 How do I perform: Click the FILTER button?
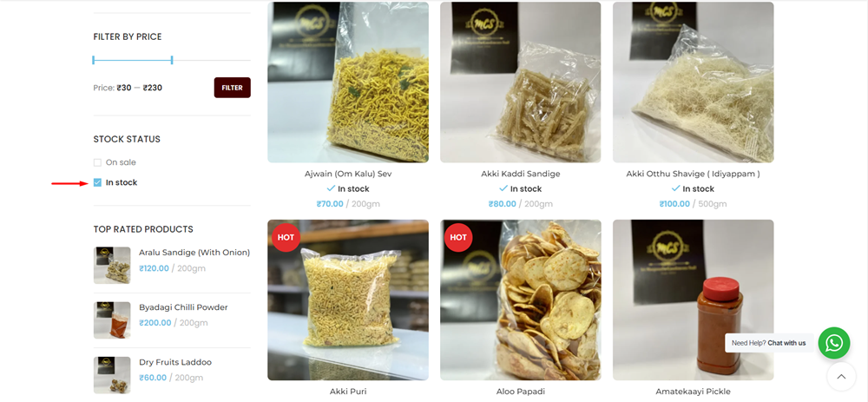pos(233,88)
